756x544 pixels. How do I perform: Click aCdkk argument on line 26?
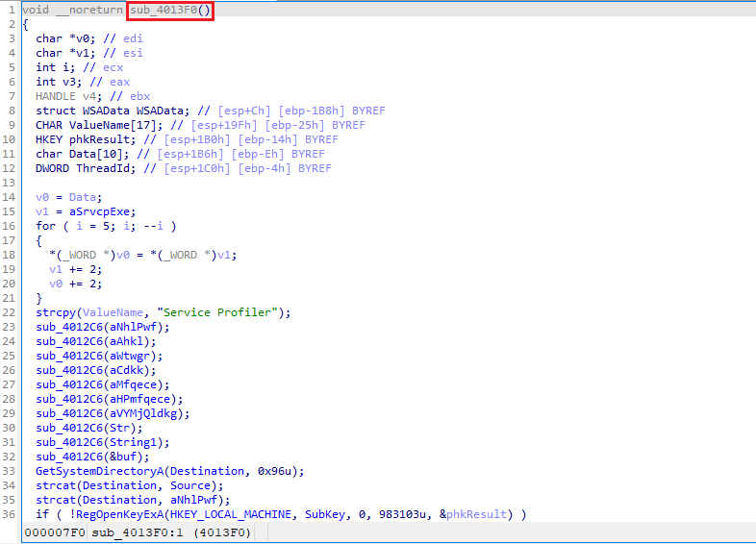[x=126, y=370]
